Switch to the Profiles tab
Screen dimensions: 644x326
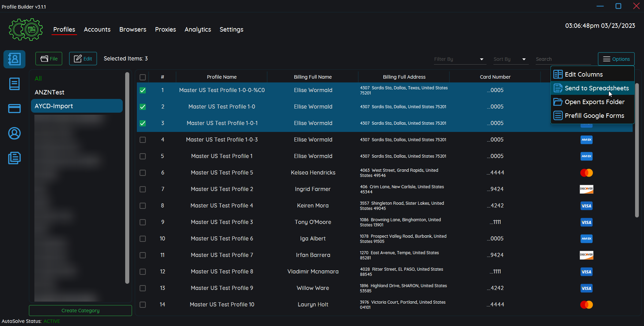[x=64, y=30]
